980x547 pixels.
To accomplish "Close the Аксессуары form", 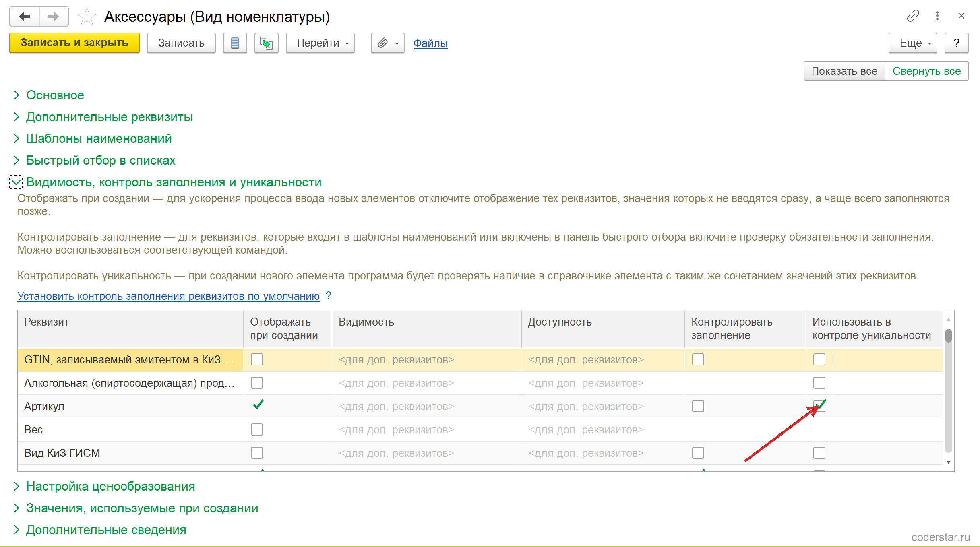I will [x=961, y=16].
